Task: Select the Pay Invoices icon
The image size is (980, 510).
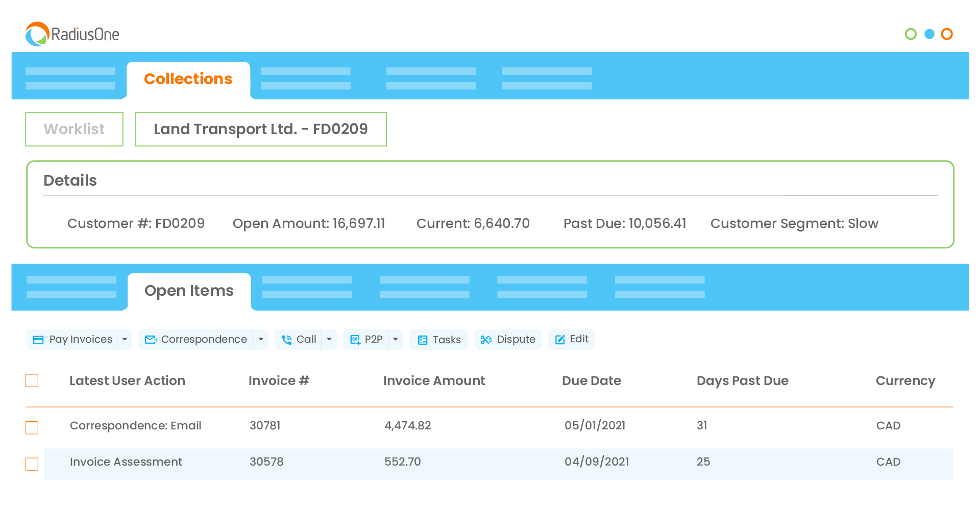Action: pyautogui.click(x=38, y=339)
